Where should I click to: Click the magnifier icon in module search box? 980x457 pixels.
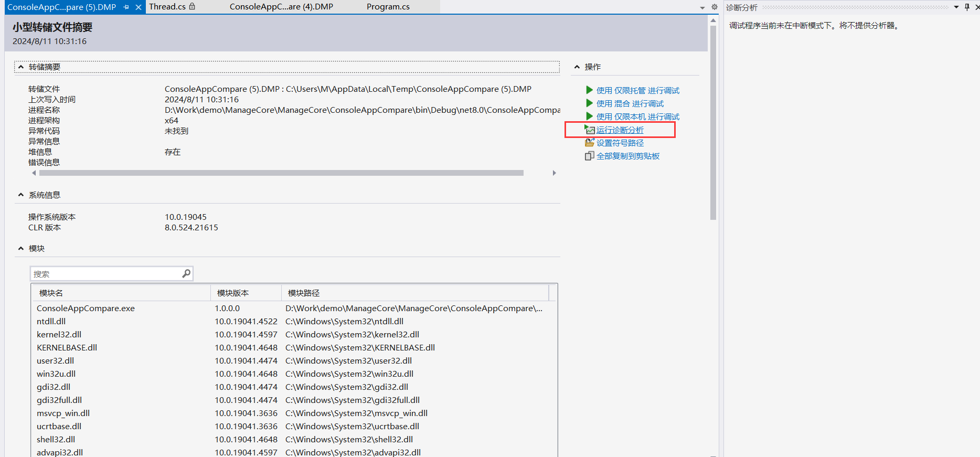186,273
